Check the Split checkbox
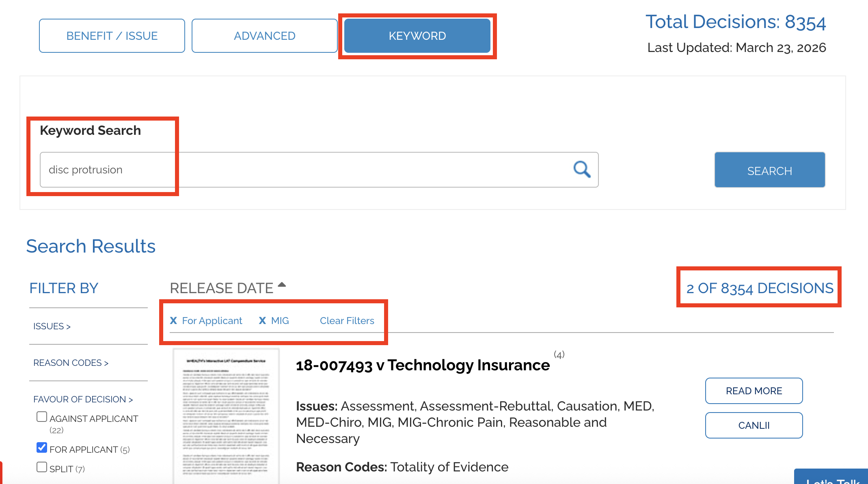Screen dimensions: 868x484 click(42, 467)
